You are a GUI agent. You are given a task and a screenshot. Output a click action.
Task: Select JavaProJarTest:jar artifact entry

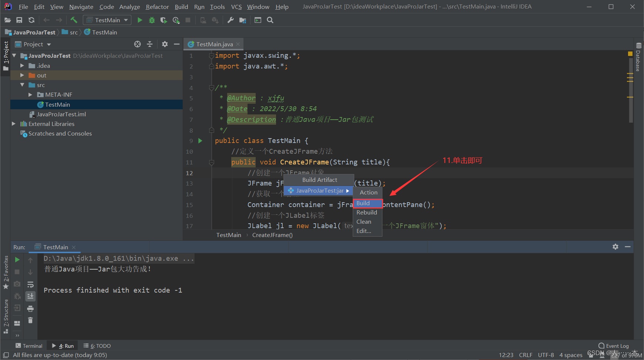319,191
